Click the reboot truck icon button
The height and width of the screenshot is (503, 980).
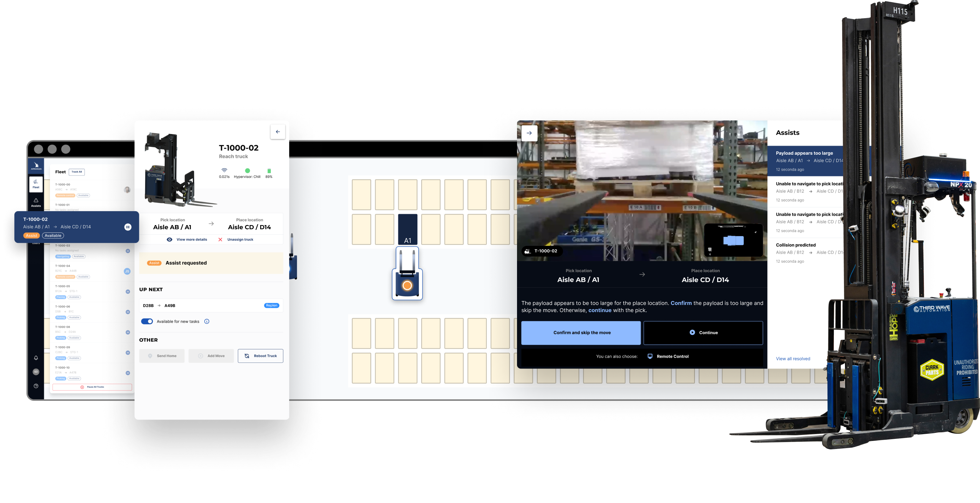[x=246, y=356]
